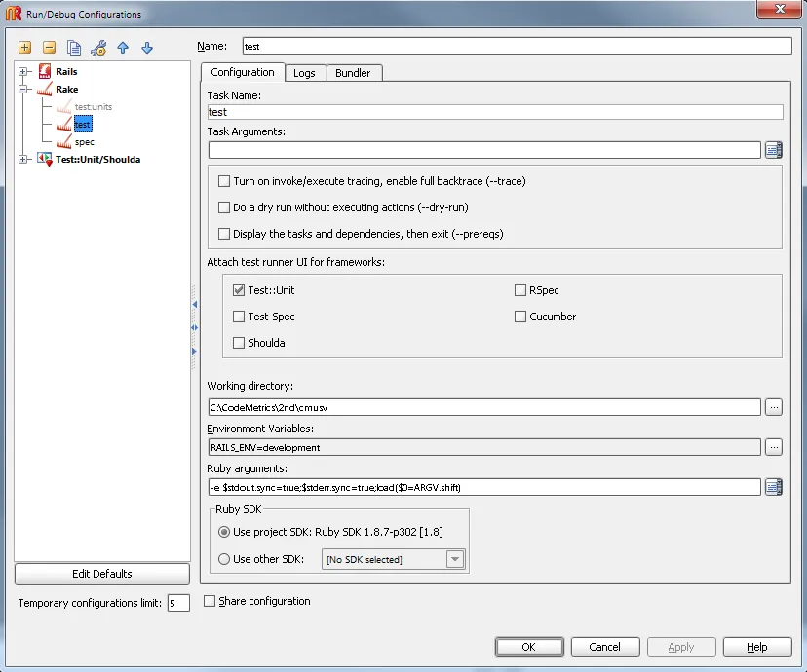Image resolution: width=807 pixels, height=672 pixels.
Task: Collapse the Rake tree node
Action: (x=22, y=89)
